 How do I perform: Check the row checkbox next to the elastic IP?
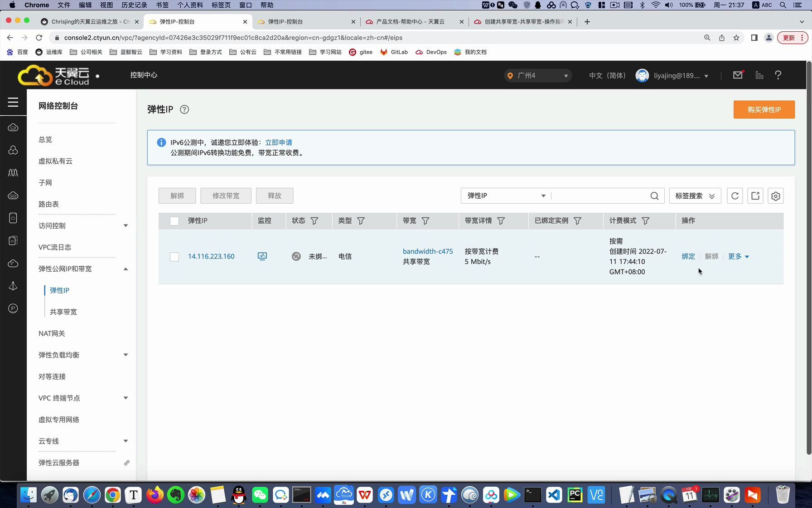[x=174, y=256]
